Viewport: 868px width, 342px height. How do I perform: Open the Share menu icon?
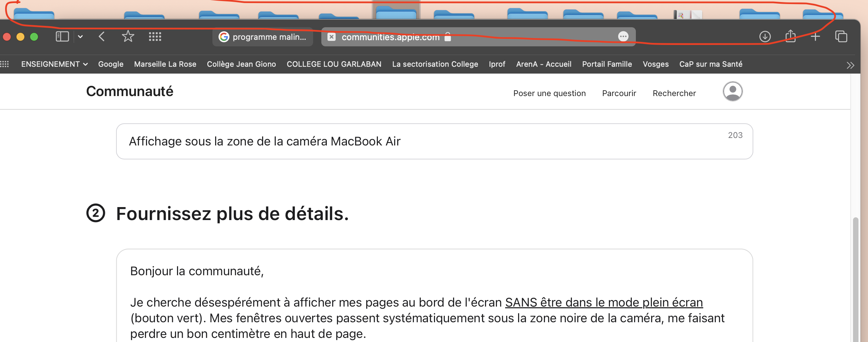[790, 36]
